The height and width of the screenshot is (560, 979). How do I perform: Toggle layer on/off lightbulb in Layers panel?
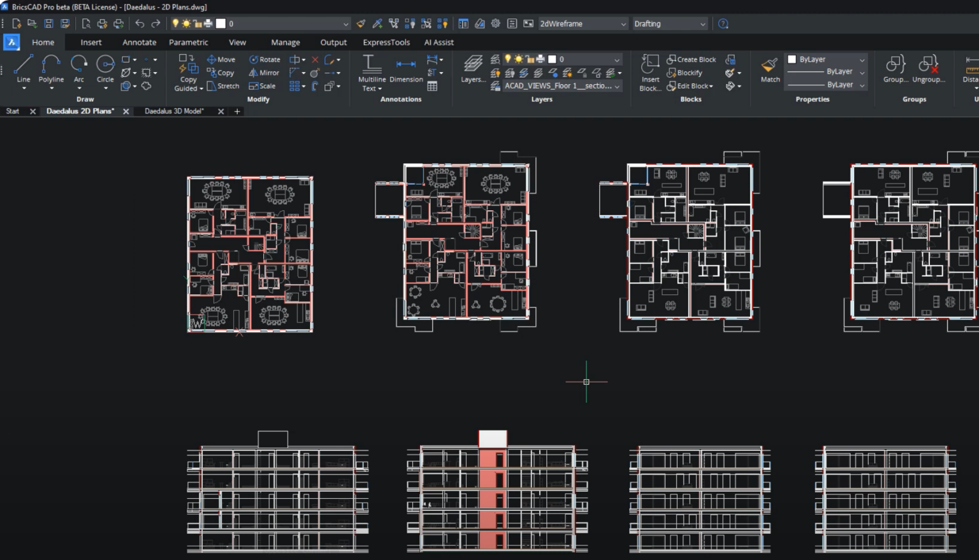508,59
